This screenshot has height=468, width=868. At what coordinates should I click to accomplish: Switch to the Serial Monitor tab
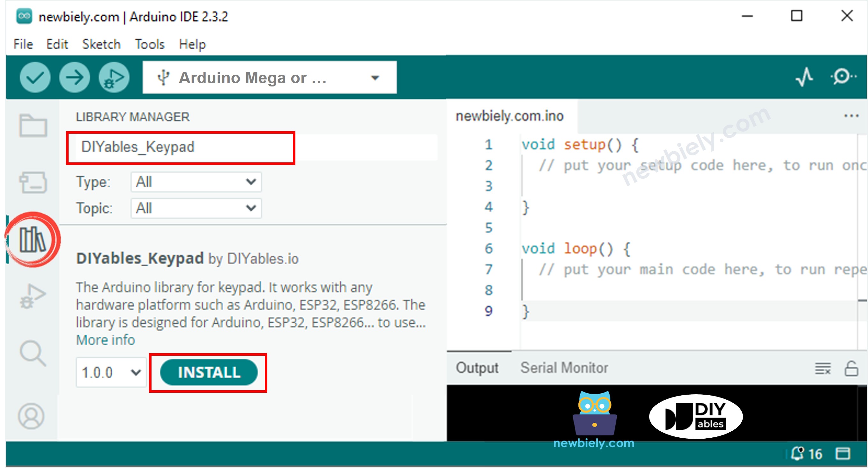coord(564,368)
